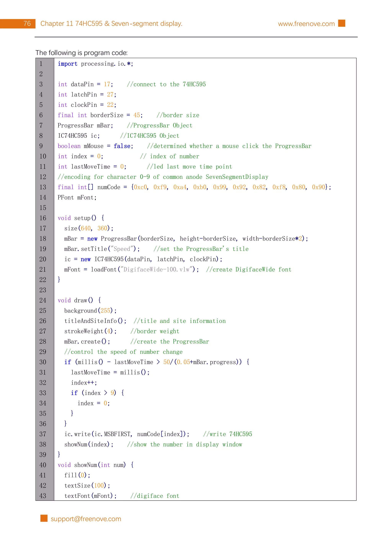Click the 'ic = new IC74HC595' line
This screenshot has height=555, width=392.
pos(143,259)
